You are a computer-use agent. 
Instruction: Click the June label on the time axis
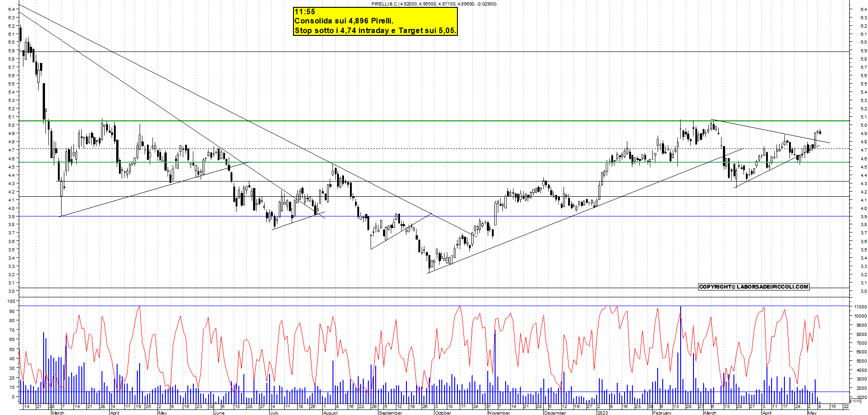point(219,413)
